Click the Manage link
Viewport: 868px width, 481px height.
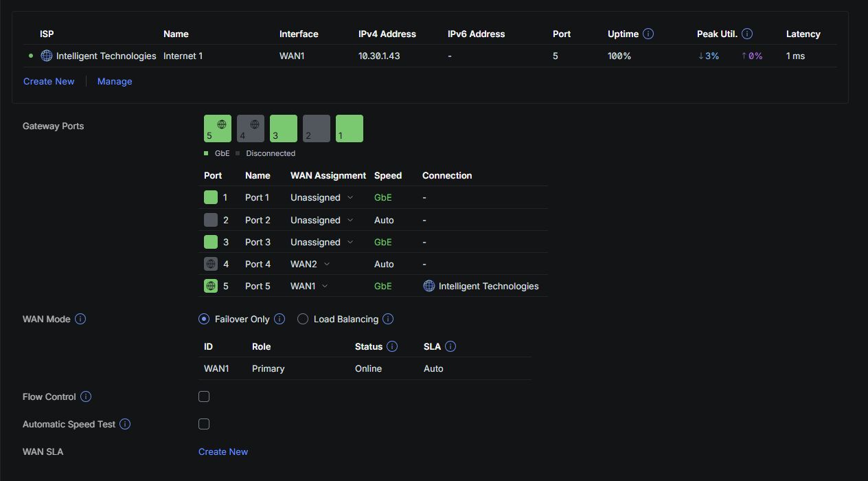[115, 81]
